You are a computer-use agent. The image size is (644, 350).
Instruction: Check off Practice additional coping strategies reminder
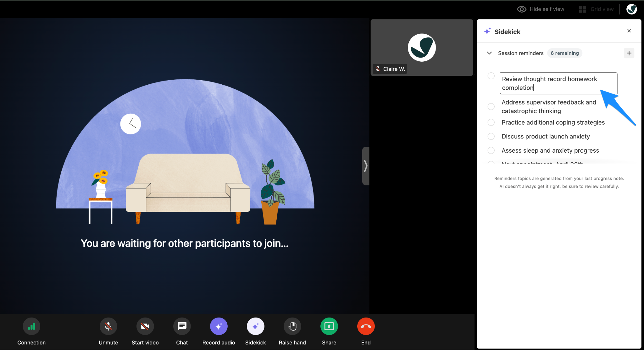[x=491, y=122]
